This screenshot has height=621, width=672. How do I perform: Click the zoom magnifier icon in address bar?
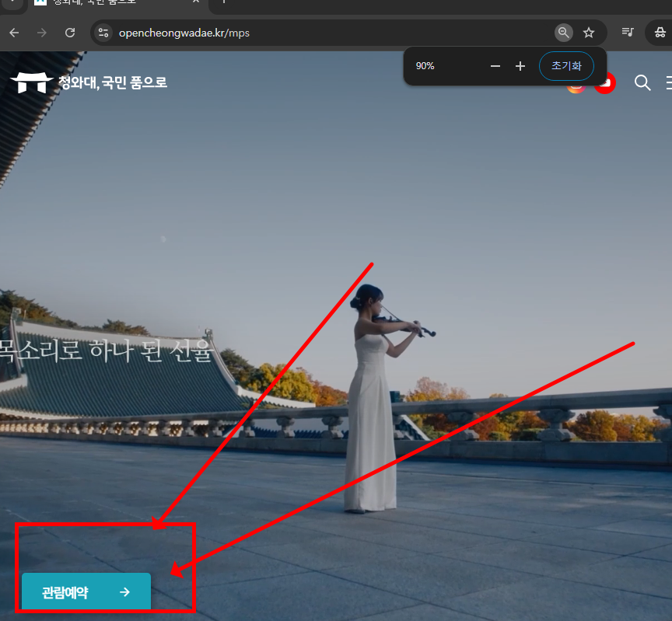click(564, 33)
